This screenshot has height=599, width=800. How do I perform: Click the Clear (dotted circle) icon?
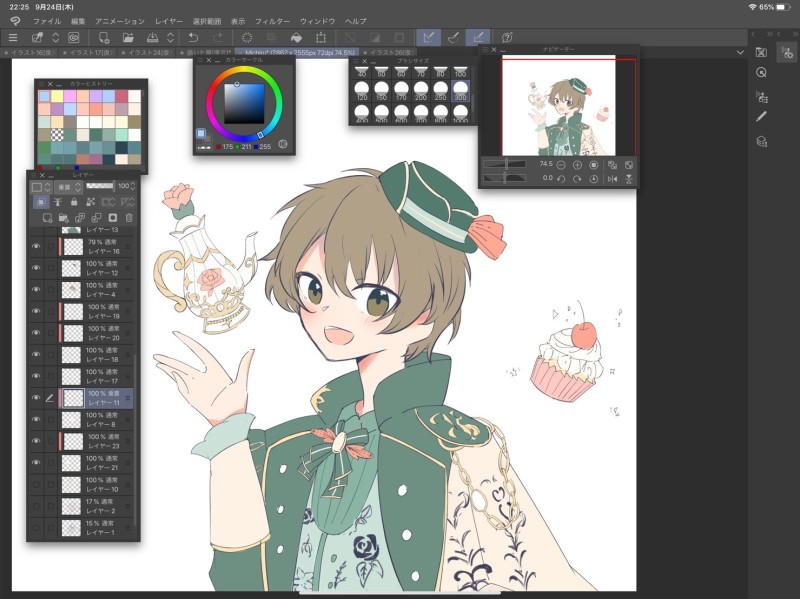(x=247, y=37)
